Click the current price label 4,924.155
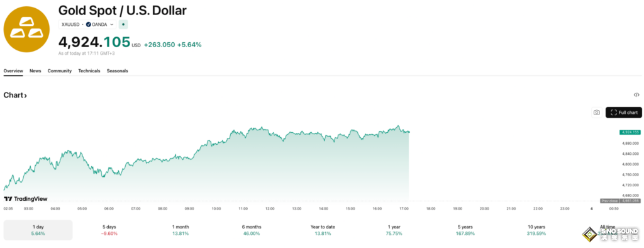The height and width of the screenshot is (248, 644). 630,132
